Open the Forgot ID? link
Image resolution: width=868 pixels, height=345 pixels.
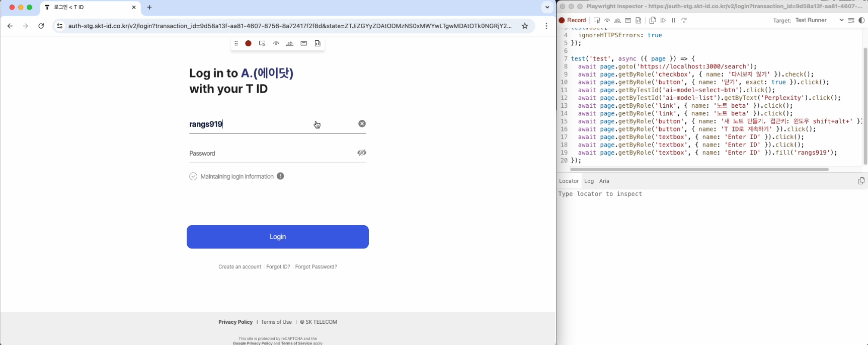[x=278, y=267]
